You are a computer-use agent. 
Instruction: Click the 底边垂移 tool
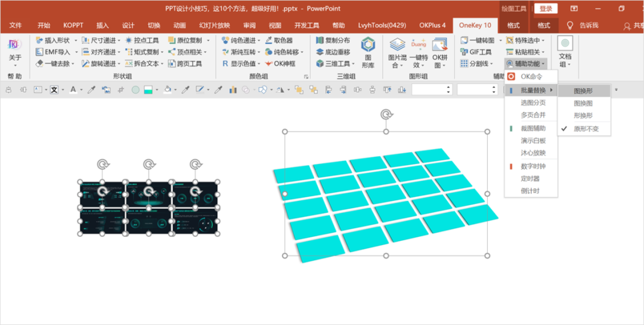(333, 52)
